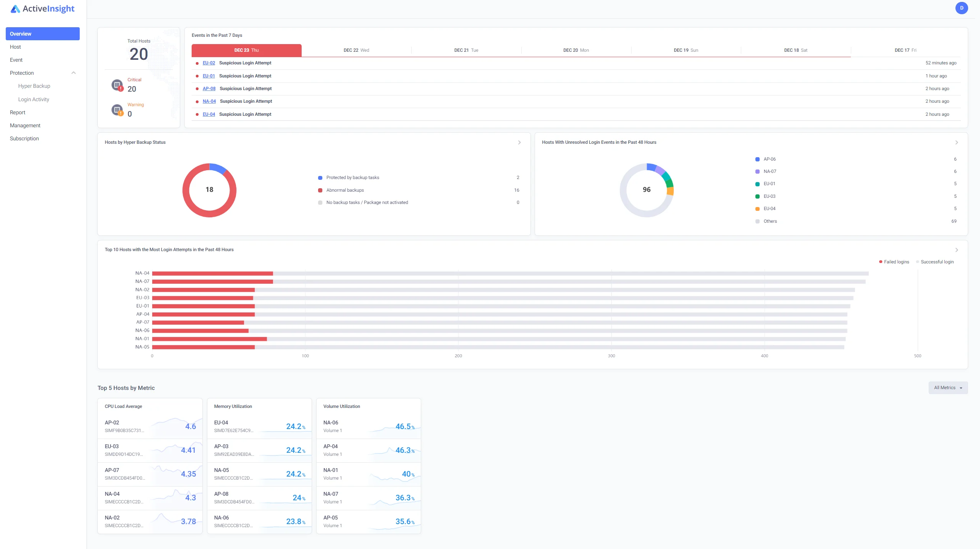Open the user avatar D menu
Image resolution: width=980 pixels, height=549 pixels.
point(961,8)
